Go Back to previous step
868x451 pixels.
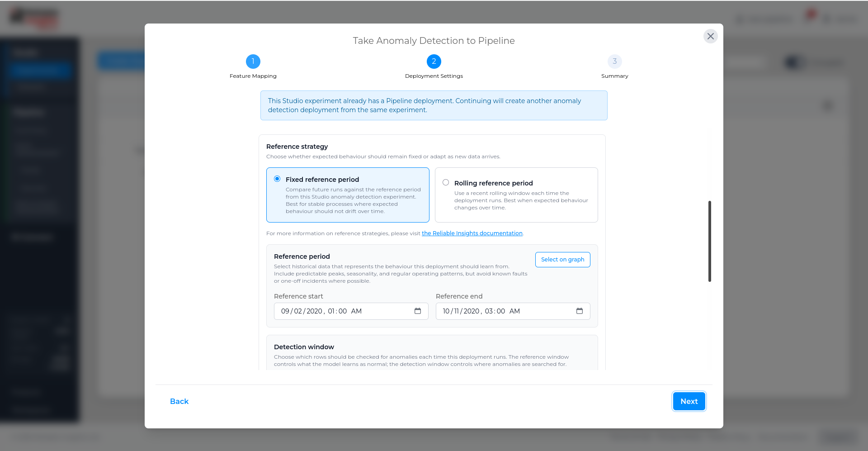point(179,401)
